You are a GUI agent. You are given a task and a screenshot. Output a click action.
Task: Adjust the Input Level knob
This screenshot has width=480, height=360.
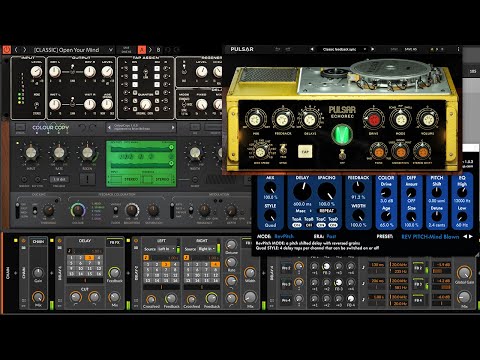(x=36, y=71)
